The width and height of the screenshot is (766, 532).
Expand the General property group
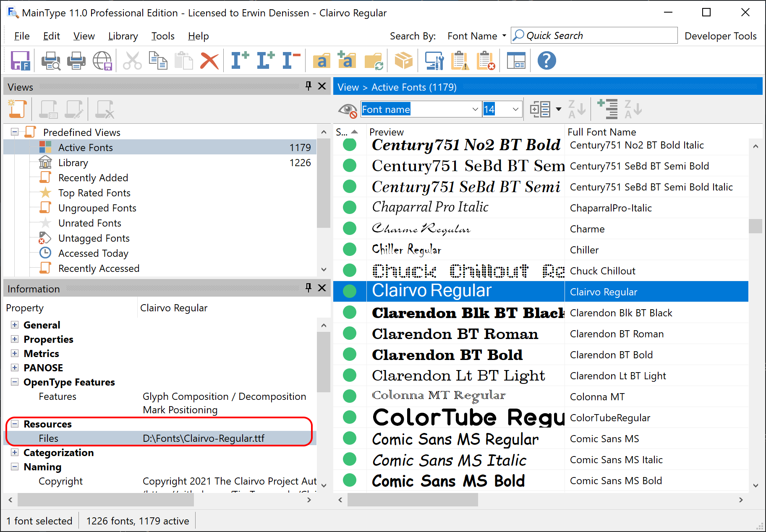[x=15, y=325]
